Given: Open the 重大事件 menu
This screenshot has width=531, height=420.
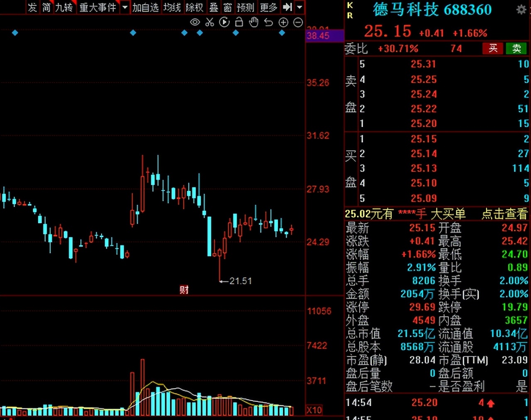Looking at the screenshot, I should click(x=98, y=7).
